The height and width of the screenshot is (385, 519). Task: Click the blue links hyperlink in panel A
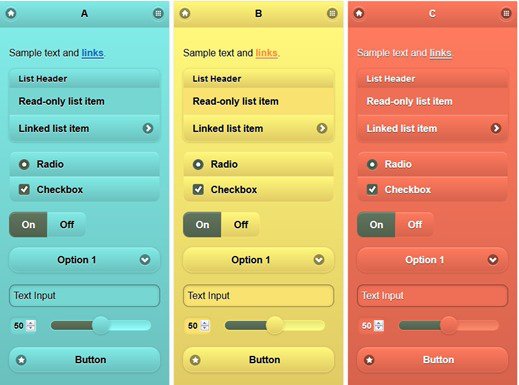pos(92,53)
